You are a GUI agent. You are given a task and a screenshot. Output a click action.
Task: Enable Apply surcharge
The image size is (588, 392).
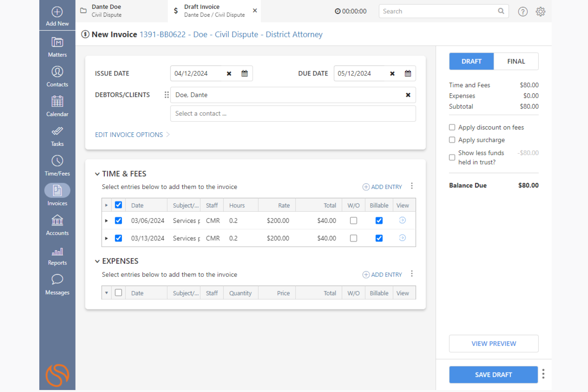(x=452, y=140)
